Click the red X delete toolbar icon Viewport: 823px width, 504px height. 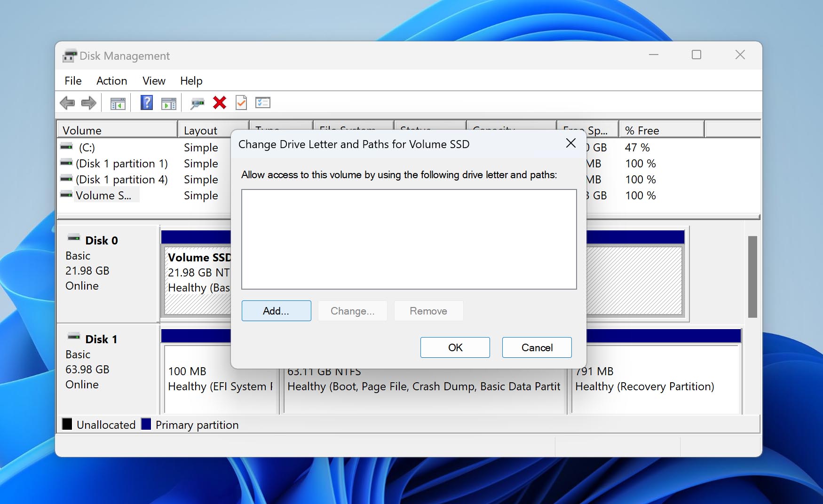(220, 102)
